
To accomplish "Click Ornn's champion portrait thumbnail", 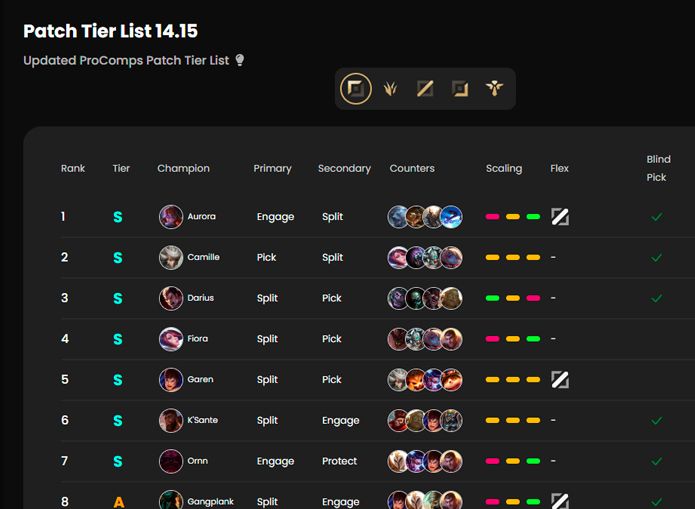I will click(171, 461).
